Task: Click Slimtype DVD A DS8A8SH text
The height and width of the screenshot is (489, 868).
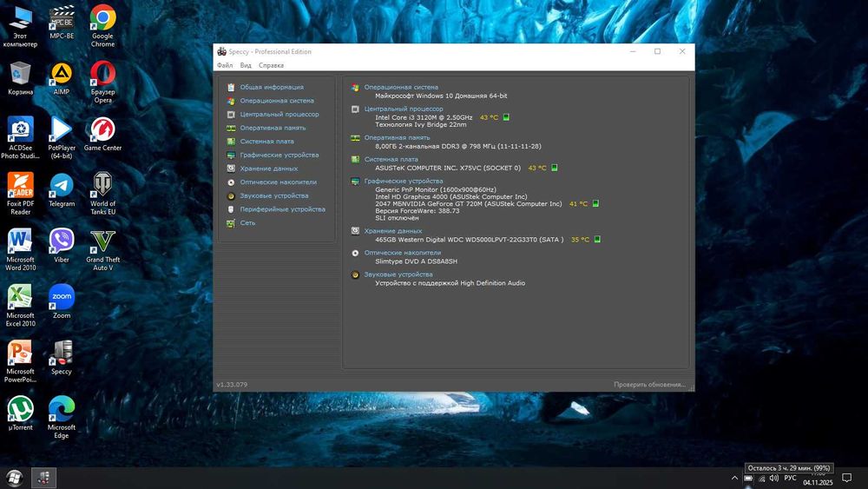Action: coord(417,261)
